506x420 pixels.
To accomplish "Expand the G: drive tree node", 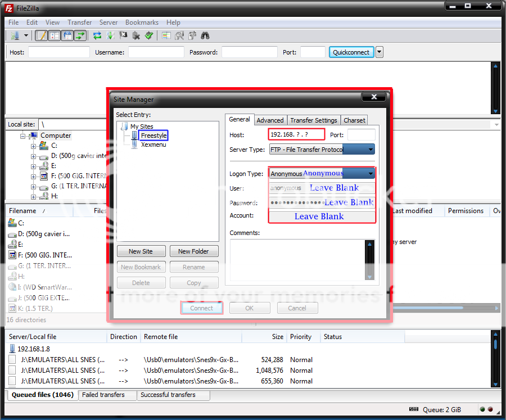I will click(33, 187).
